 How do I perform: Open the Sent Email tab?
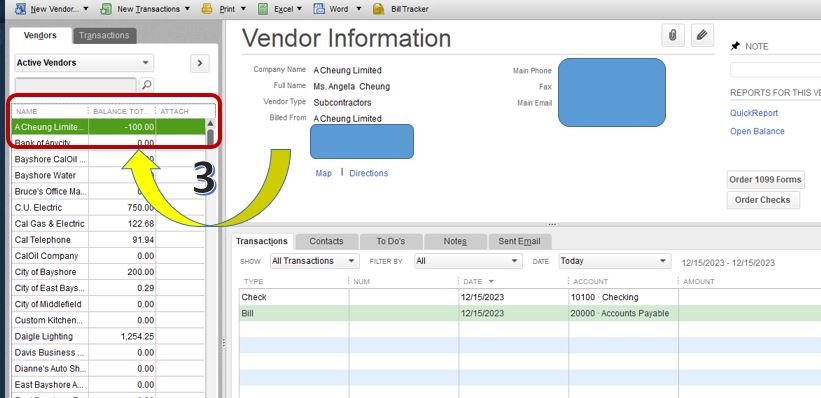(x=519, y=241)
